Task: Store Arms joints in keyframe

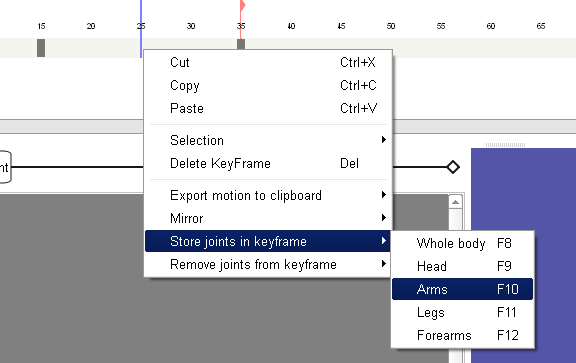Action: pyautogui.click(x=462, y=289)
